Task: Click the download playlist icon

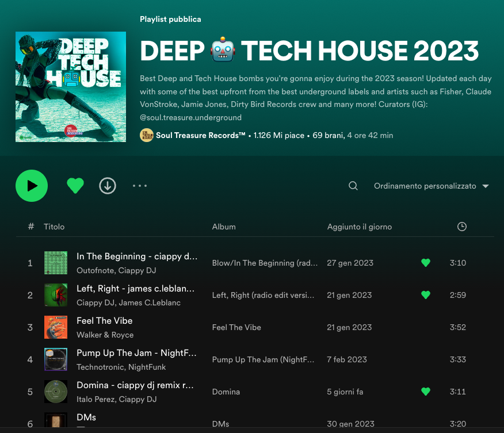Action: (108, 186)
